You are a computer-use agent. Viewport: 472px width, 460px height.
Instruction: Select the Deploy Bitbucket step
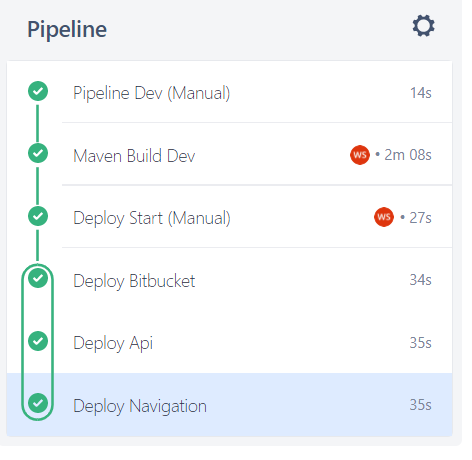[229, 279]
